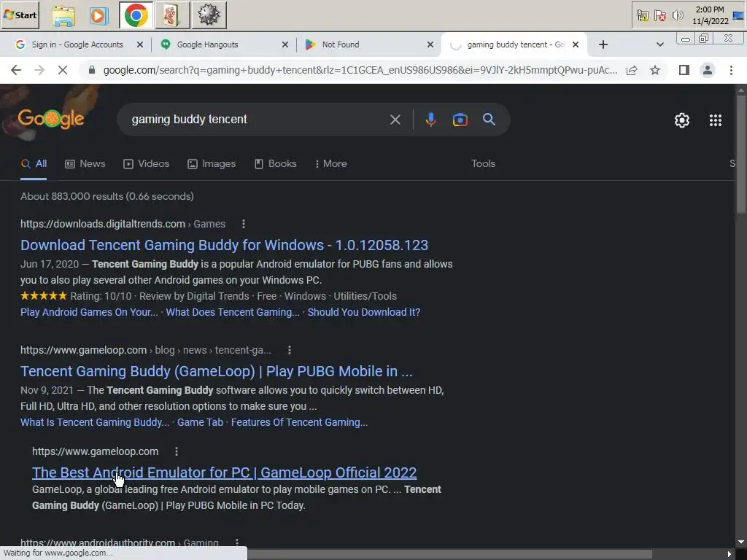The width and height of the screenshot is (747, 560).
Task: Close the Not Found tab
Action: pyautogui.click(x=430, y=44)
